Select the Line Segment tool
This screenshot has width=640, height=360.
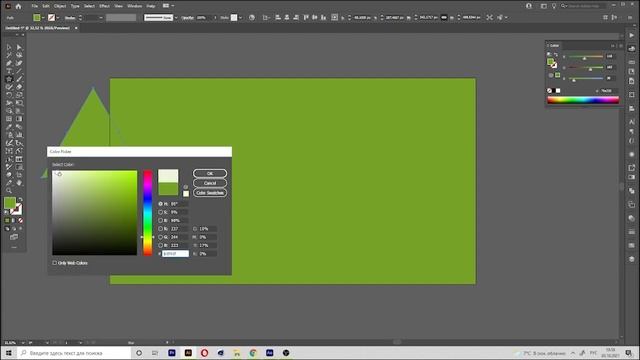pyautogui.click(x=19, y=71)
